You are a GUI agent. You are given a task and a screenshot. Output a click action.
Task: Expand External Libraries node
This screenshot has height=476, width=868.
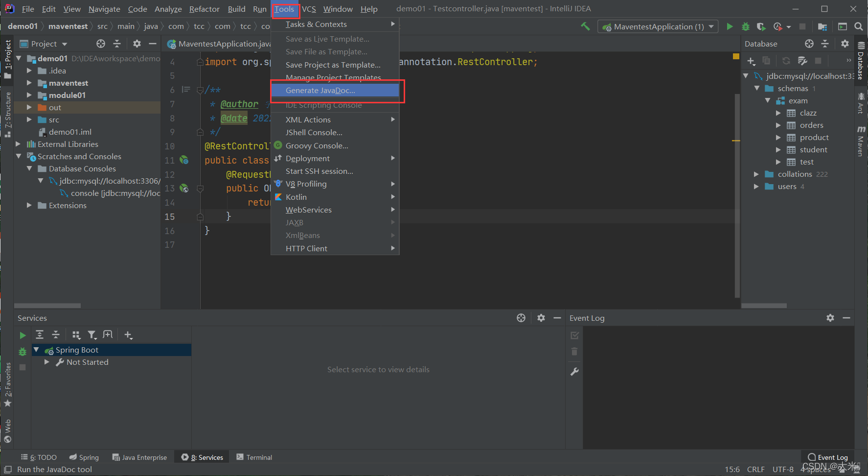pyautogui.click(x=18, y=144)
